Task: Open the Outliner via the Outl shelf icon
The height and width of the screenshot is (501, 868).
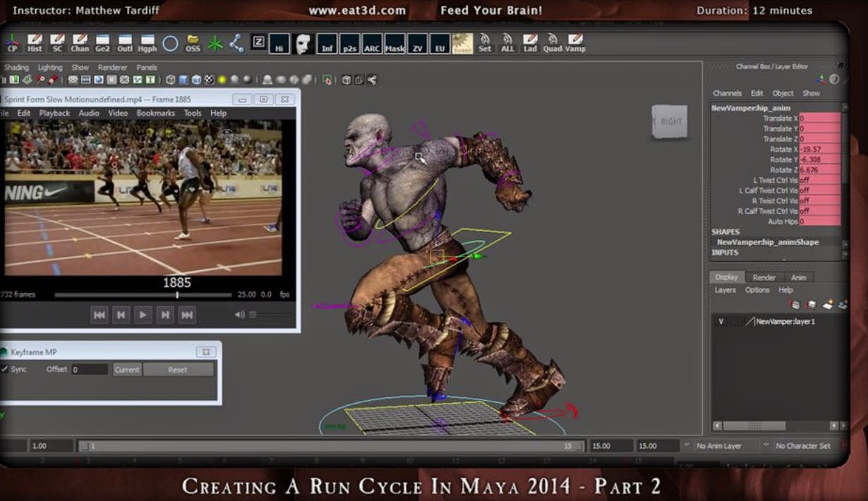Action: point(124,44)
